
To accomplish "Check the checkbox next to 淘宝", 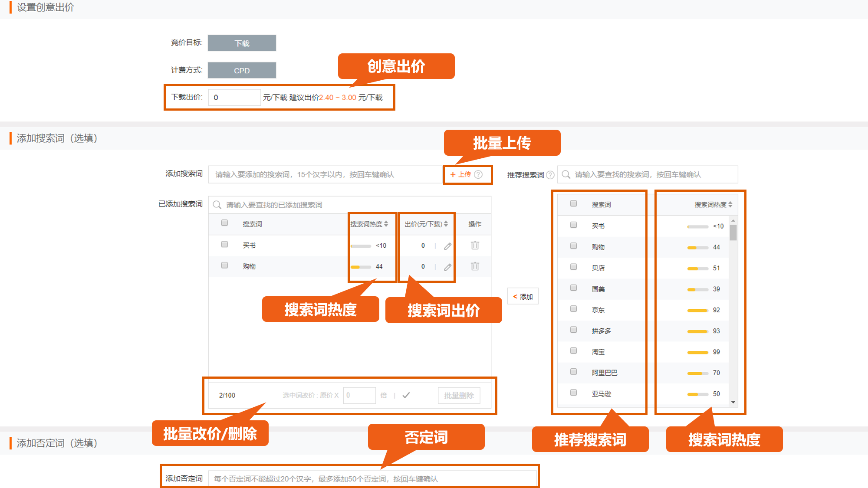I will [x=573, y=350].
